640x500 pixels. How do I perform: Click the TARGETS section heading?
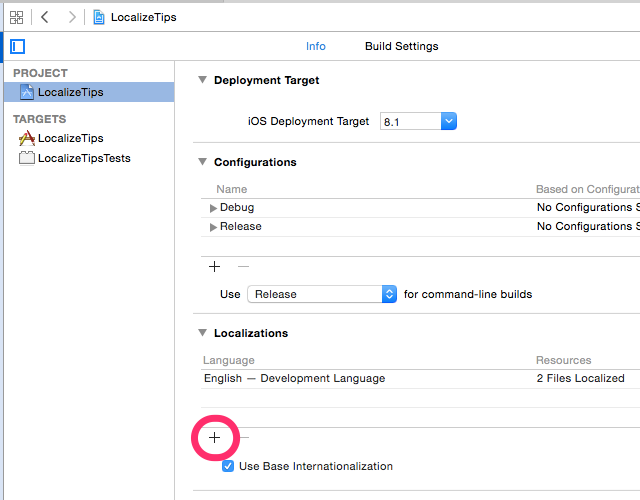click(x=39, y=119)
